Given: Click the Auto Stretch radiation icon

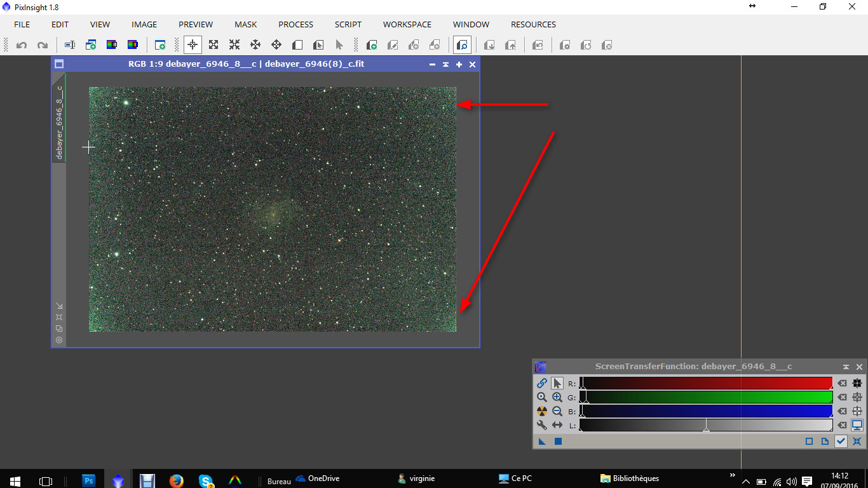Looking at the screenshot, I should point(541,411).
